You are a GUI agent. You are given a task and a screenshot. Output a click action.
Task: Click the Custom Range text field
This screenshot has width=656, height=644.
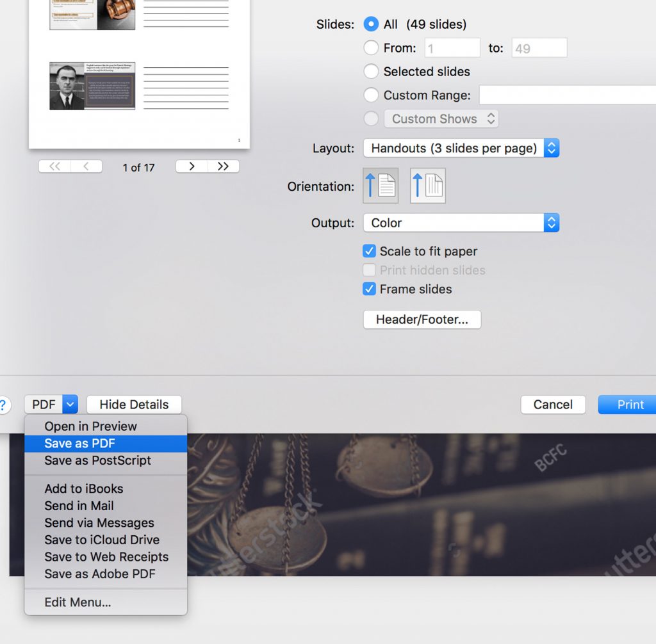coord(568,95)
